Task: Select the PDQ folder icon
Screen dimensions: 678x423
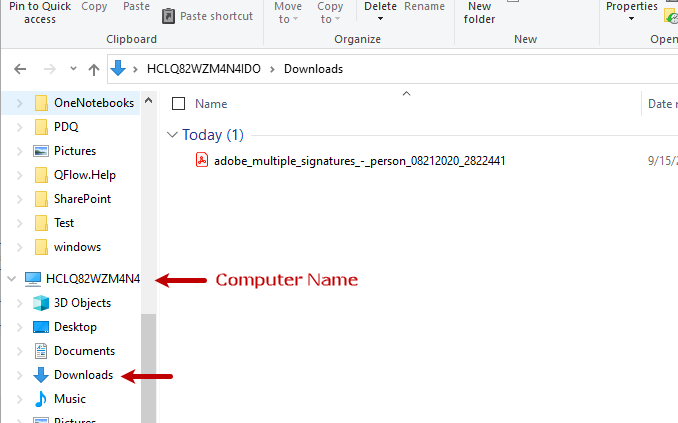Action: coord(41,127)
